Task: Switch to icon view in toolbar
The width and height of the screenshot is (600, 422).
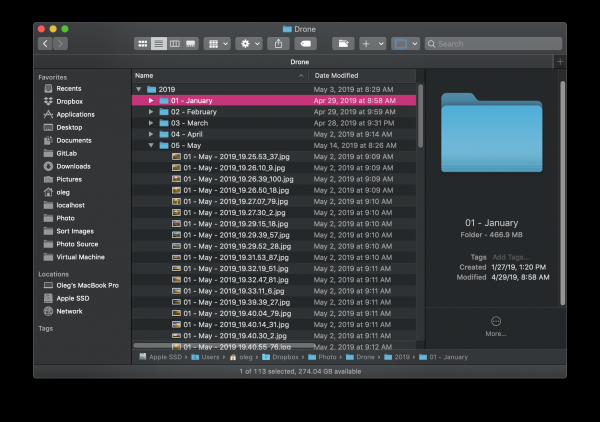Action: pos(142,44)
